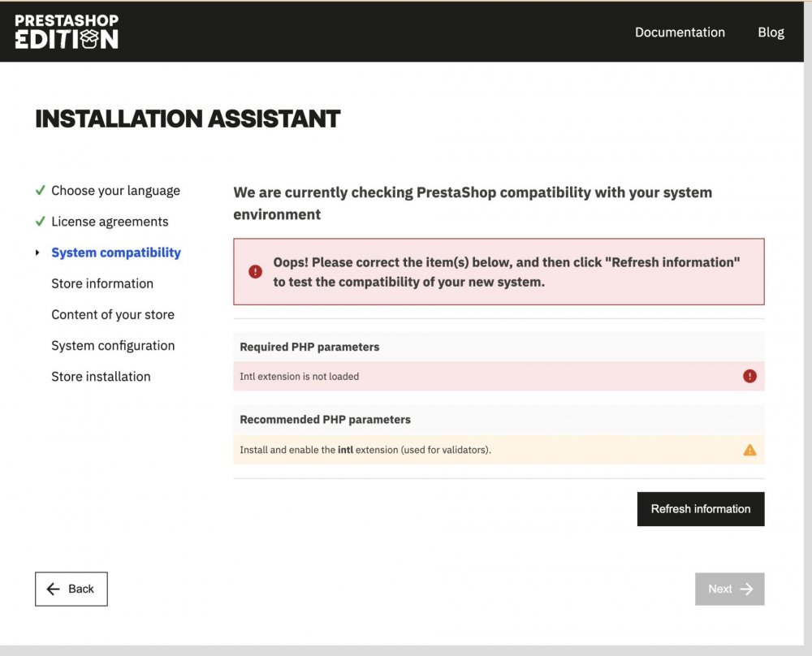Click the Required PHP parameters heading

[x=309, y=347]
